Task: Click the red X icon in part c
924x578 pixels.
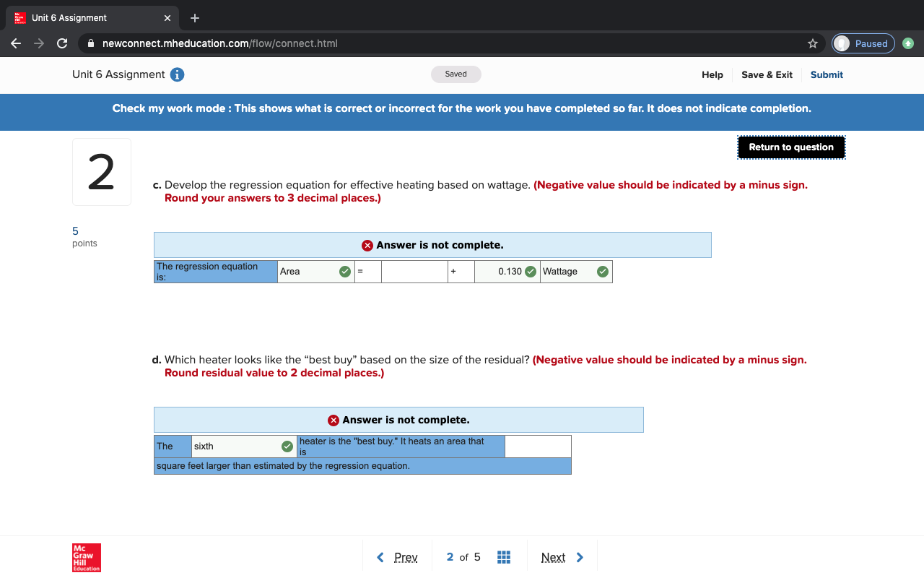Action: point(367,245)
